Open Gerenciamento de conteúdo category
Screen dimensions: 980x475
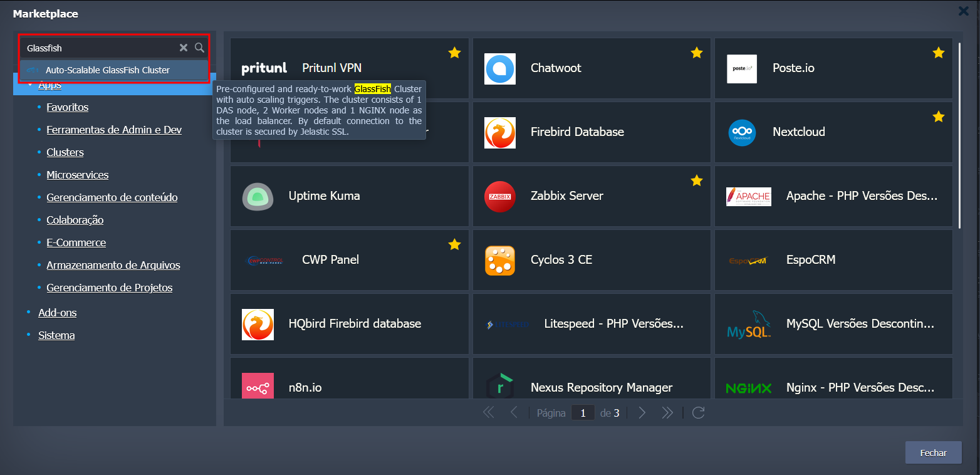tap(112, 197)
